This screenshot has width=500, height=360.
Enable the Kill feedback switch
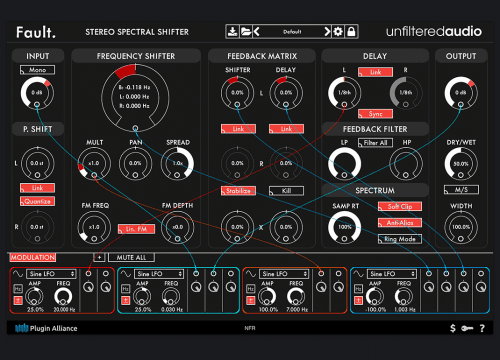pos(286,191)
